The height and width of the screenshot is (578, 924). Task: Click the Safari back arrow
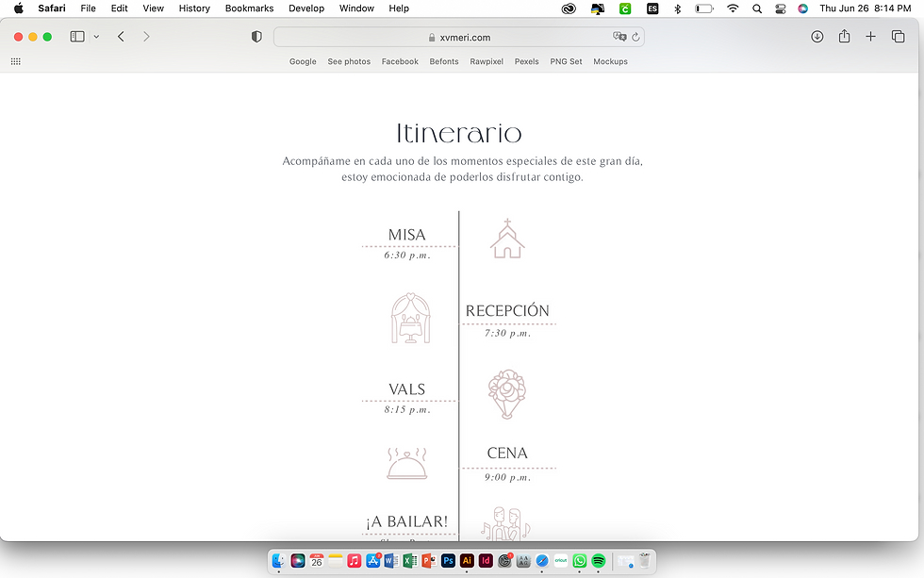click(x=121, y=37)
